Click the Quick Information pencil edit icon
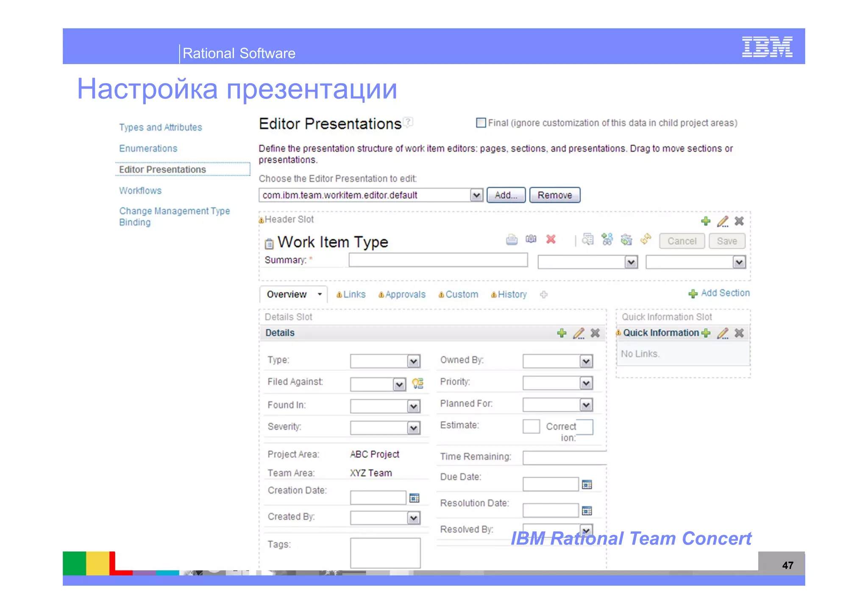Viewport: 868px width, 614px height. pos(723,333)
